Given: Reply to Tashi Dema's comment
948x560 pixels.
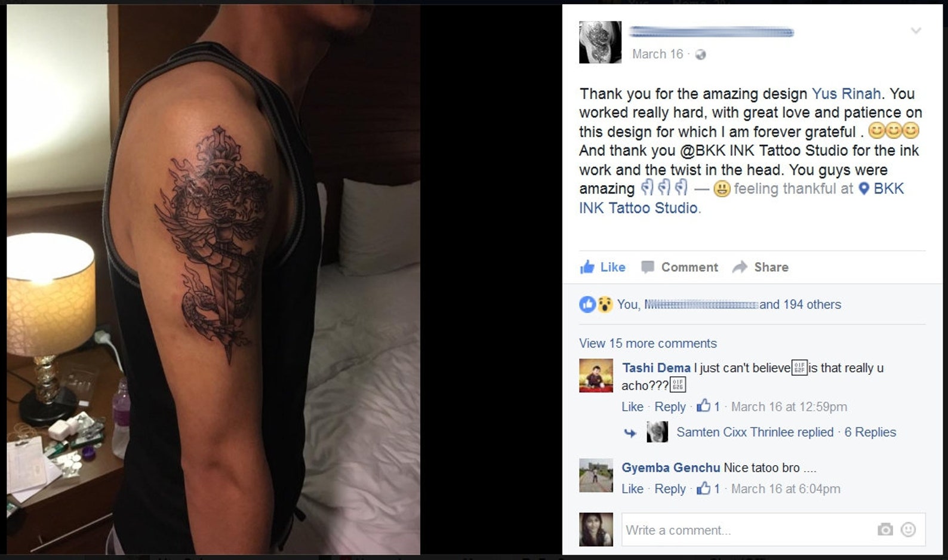Looking at the screenshot, I should (x=670, y=407).
